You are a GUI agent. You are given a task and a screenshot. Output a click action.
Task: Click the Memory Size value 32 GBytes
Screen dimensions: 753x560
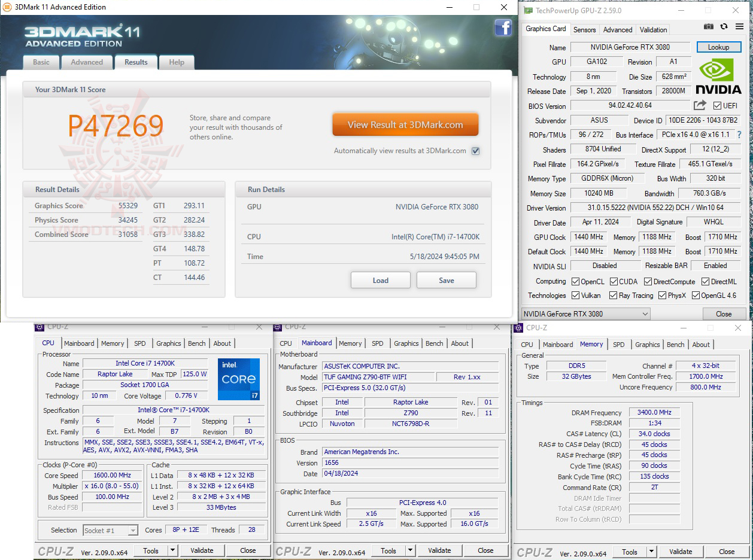coord(576,377)
